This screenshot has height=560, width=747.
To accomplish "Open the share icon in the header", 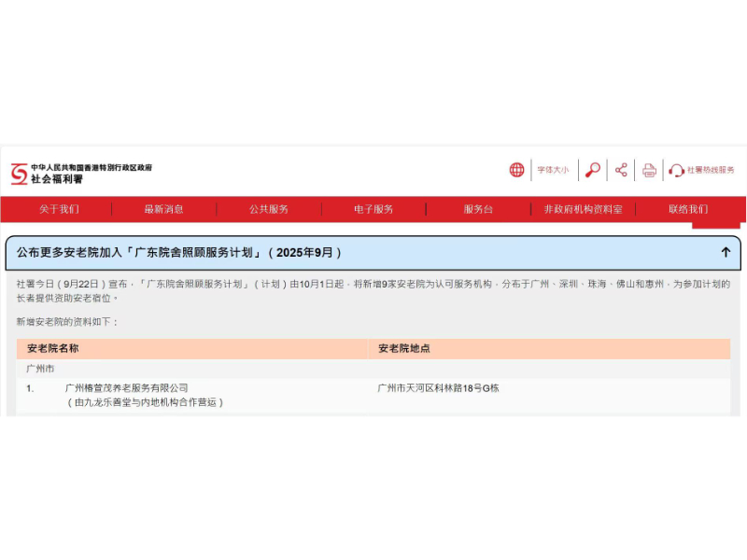I will click(620, 170).
